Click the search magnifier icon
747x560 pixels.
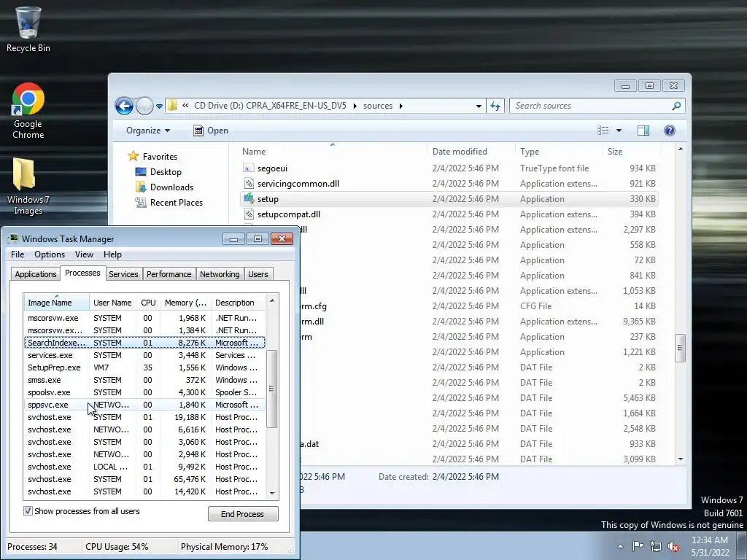676,106
